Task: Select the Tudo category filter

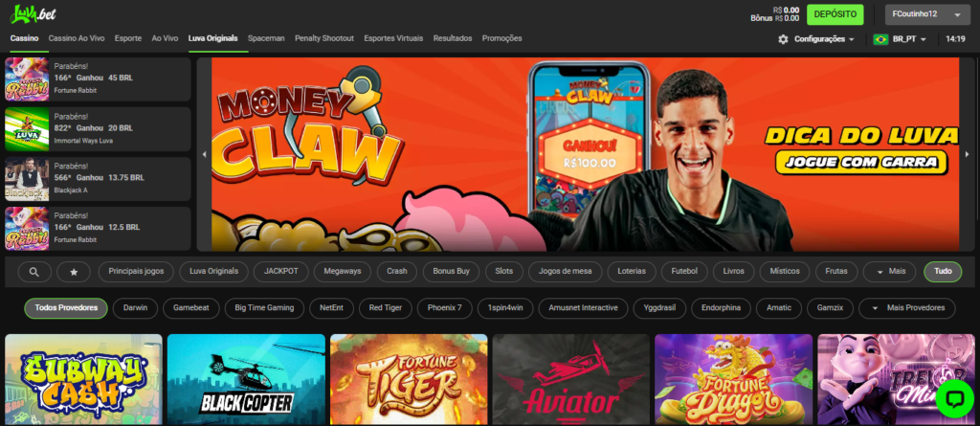Action: 943,272
